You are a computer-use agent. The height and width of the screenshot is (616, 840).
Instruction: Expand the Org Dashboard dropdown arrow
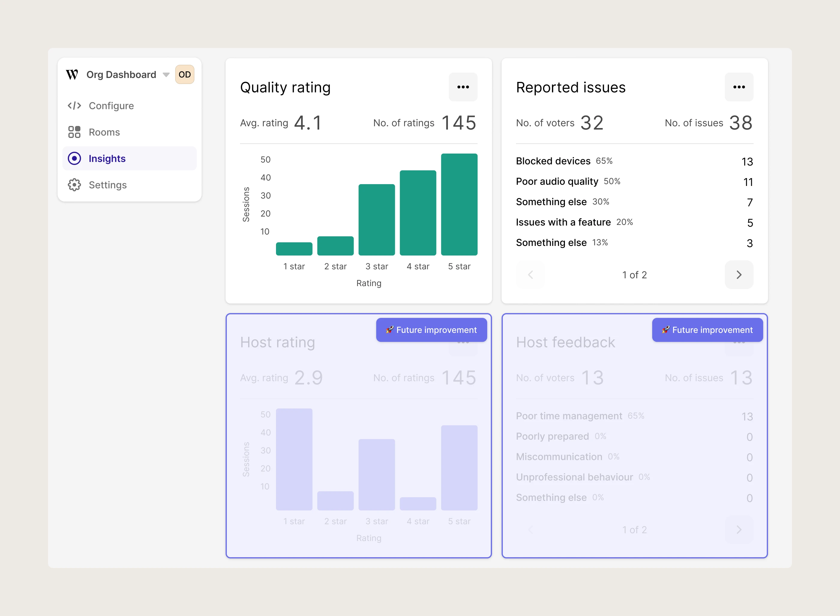click(166, 75)
